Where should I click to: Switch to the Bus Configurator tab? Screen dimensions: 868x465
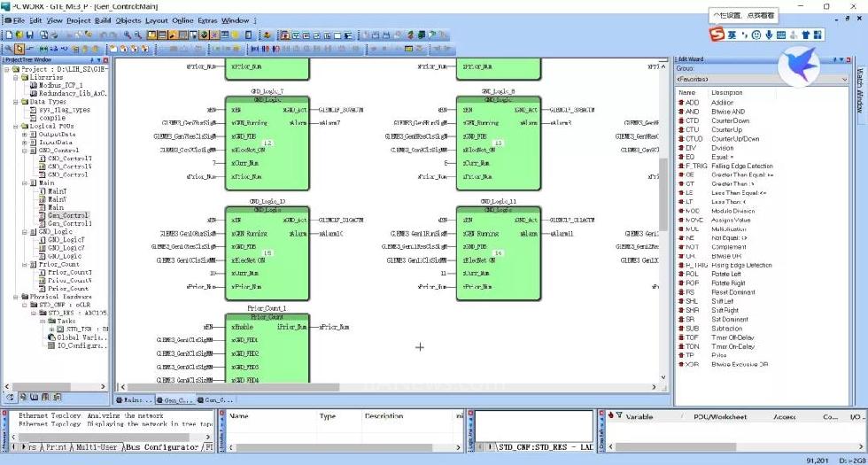pos(163,447)
